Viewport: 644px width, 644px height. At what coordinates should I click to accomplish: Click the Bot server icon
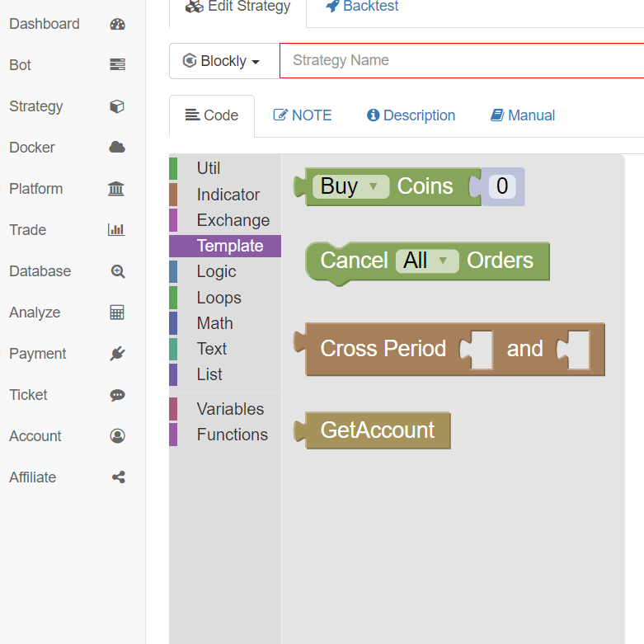[x=117, y=65]
